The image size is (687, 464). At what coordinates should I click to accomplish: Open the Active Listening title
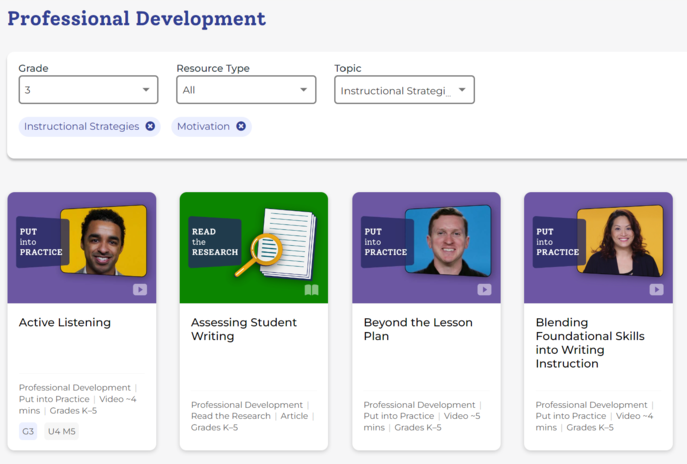(x=65, y=323)
